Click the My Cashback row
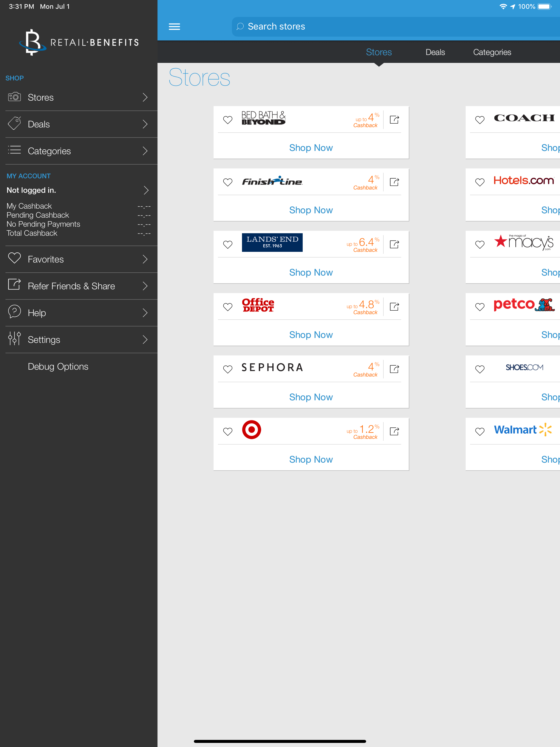Screen dimensions: 560x747 pos(78,206)
